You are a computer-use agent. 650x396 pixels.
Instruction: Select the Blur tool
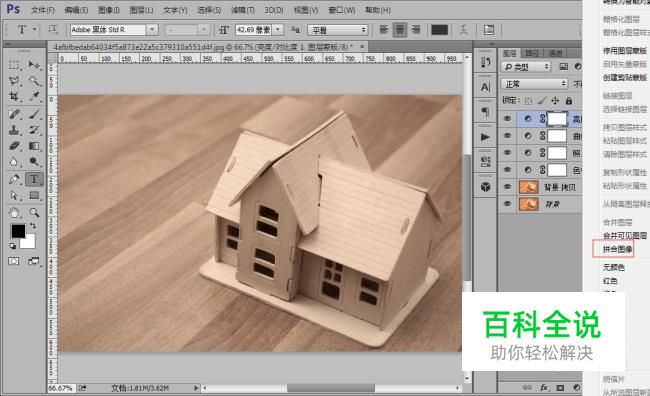pos(14,162)
